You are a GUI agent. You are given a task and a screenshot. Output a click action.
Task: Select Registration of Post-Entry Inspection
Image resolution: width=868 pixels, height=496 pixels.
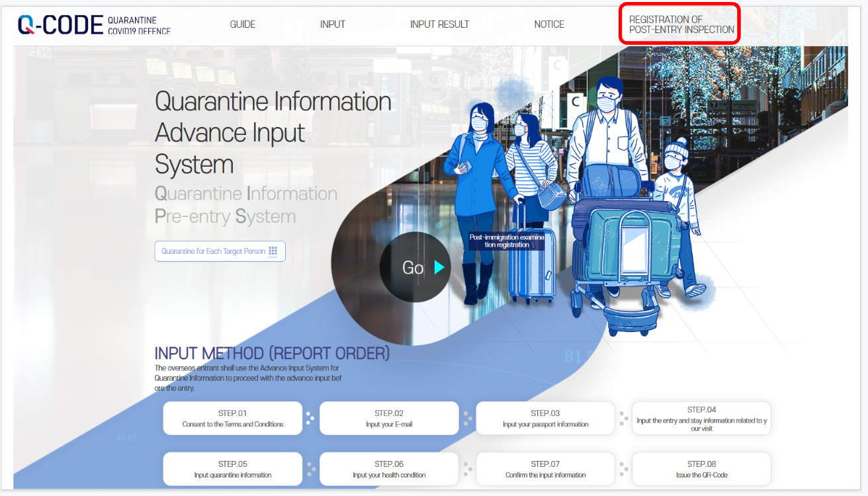pos(681,24)
